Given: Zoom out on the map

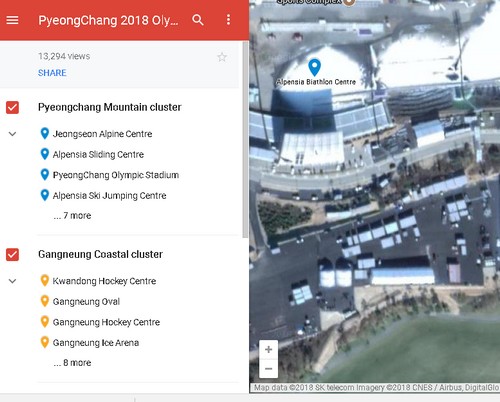Looking at the screenshot, I should click(x=268, y=369).
